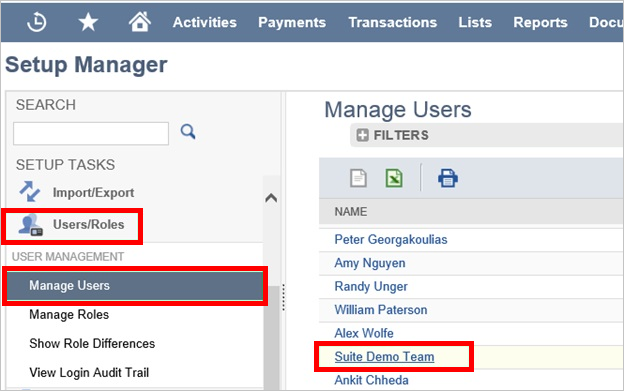624x391 pixels.
Task: Open the Shortcuts star icon
Action: (88, 22)
